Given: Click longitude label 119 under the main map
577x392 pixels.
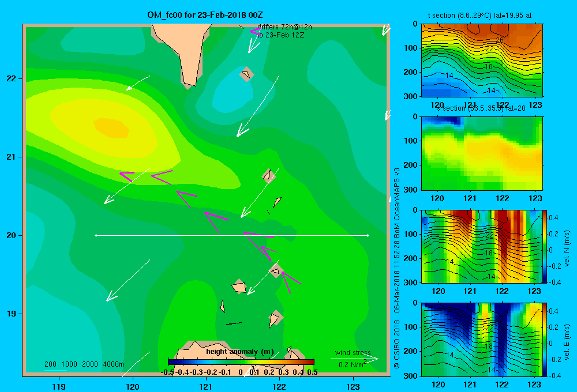Looking at the screenshot, I should [x=59, y=386].
